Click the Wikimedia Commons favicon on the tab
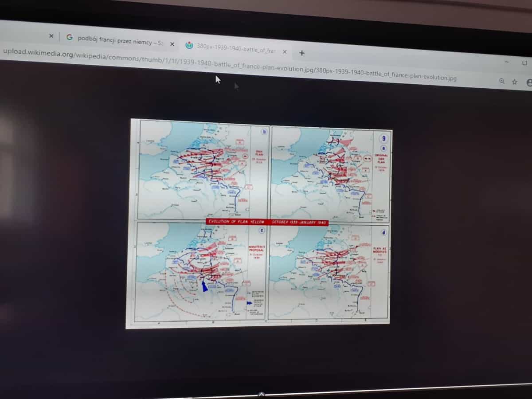Image resolution: width=532 pixels, height=399 pixels. coord(189,45)
